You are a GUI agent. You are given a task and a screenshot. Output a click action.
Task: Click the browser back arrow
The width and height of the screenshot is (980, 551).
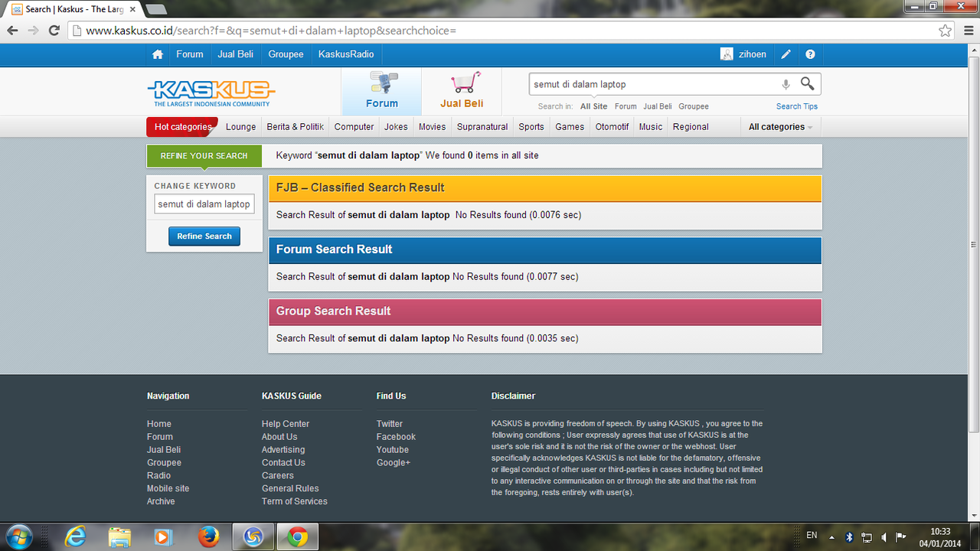(x=12, y=31)
